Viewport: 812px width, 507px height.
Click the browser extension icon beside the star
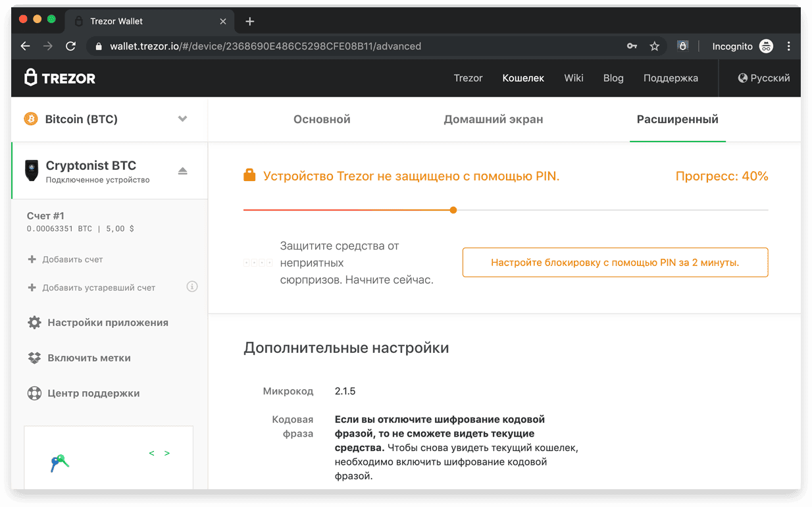[x=683, y=46]
